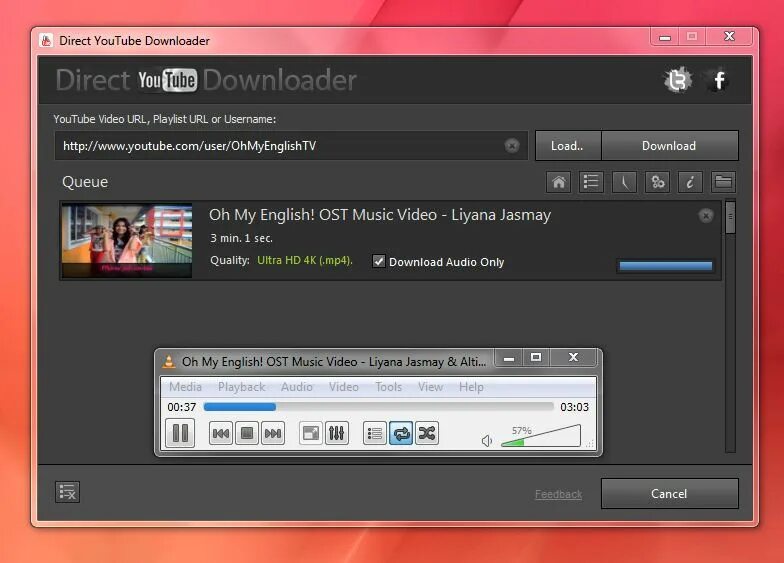
Task: Click video title Oh My English! OST Music Video
Action: [380, 214]
